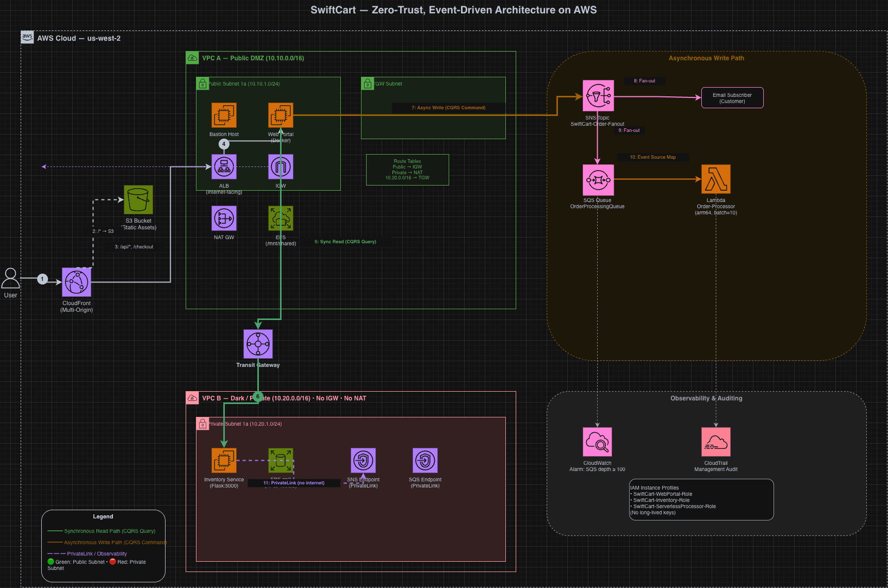Click the SQS Endpoint PrivateLink icon

coord(425,461)
